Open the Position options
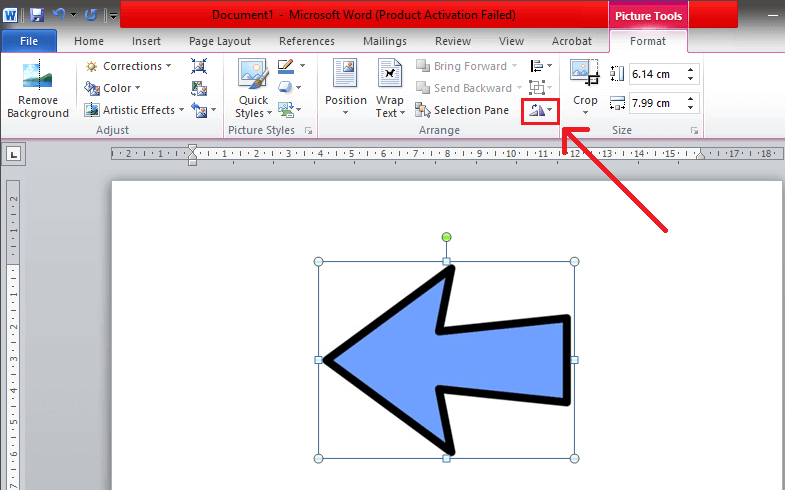The width and height of the screenshot is (785, 490). pos(346,90)
